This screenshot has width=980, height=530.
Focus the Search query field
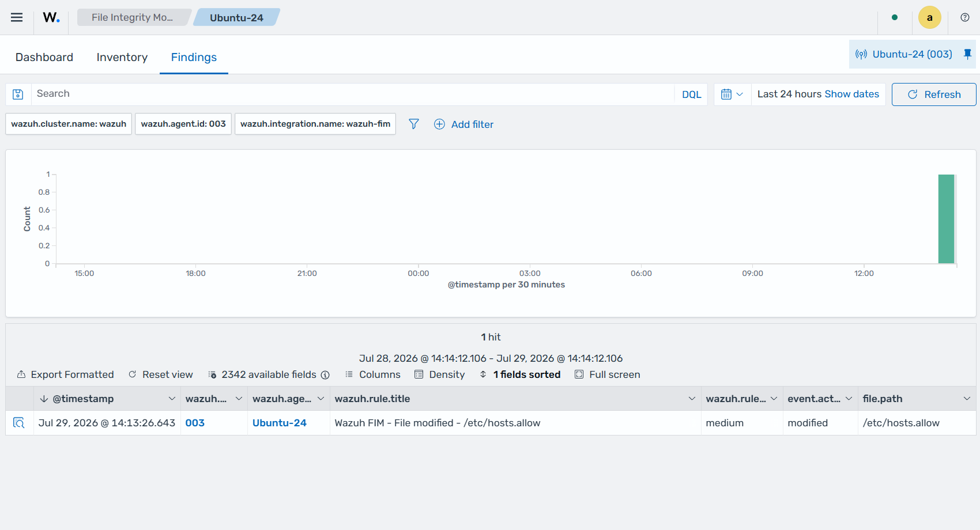coord(352,94)
